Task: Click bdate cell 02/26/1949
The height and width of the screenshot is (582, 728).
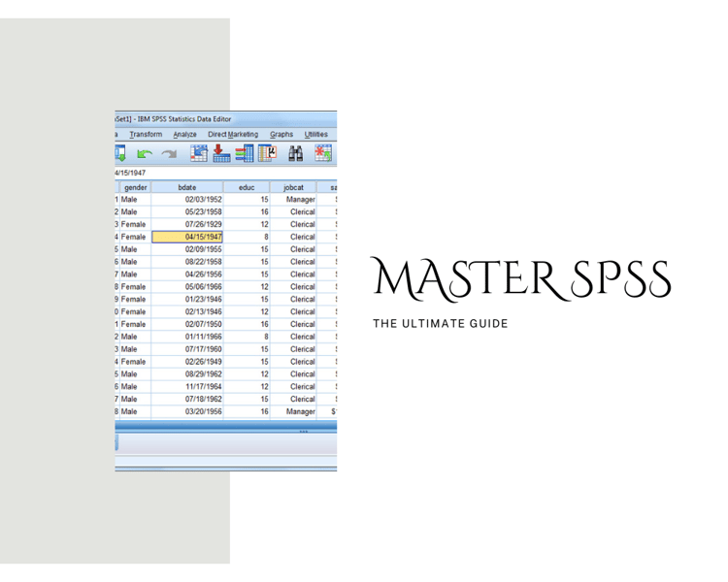Action: click(187, 362)
